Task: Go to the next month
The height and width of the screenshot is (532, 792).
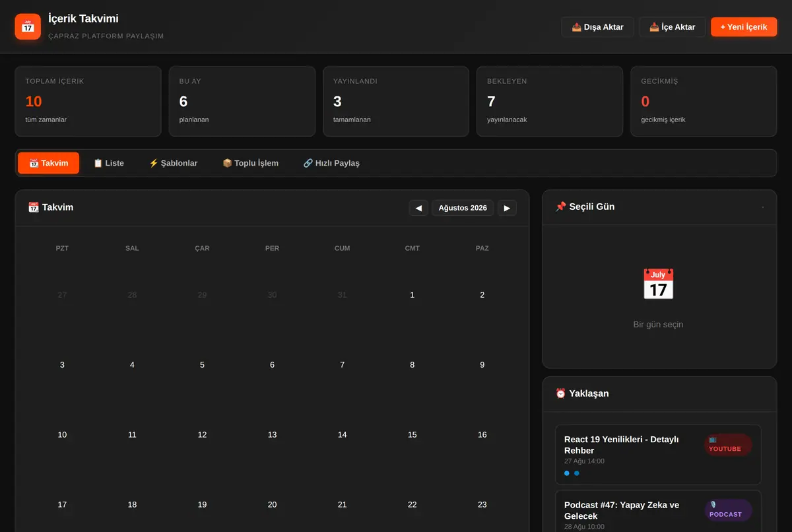Action: (507, 208)
